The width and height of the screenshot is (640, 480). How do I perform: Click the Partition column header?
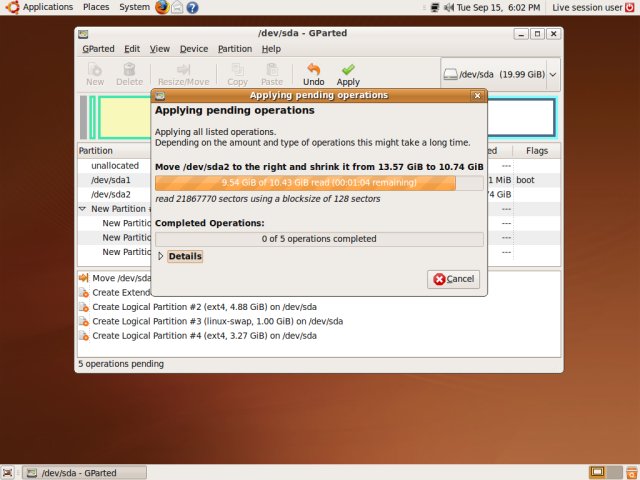115,151
